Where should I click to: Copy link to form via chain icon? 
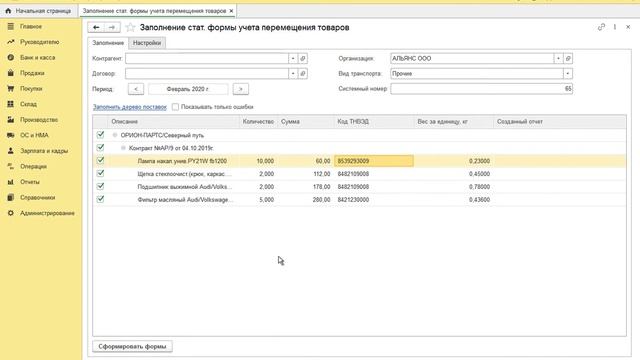coord(601,27)
